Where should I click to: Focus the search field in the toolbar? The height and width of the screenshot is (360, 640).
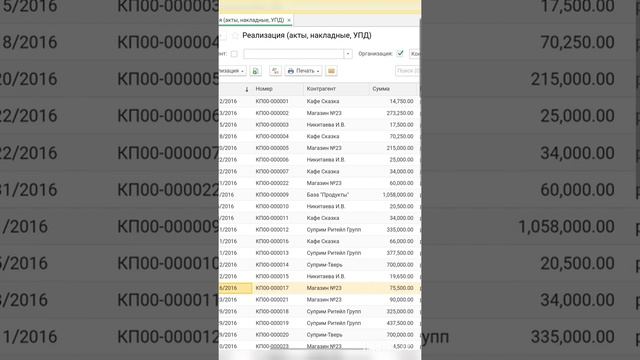click(407, 71)
